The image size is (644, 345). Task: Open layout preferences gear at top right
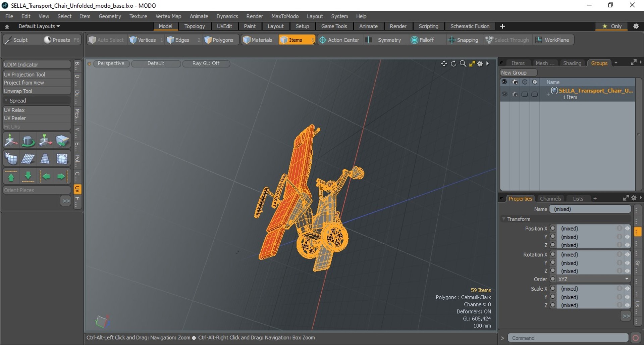636,26
